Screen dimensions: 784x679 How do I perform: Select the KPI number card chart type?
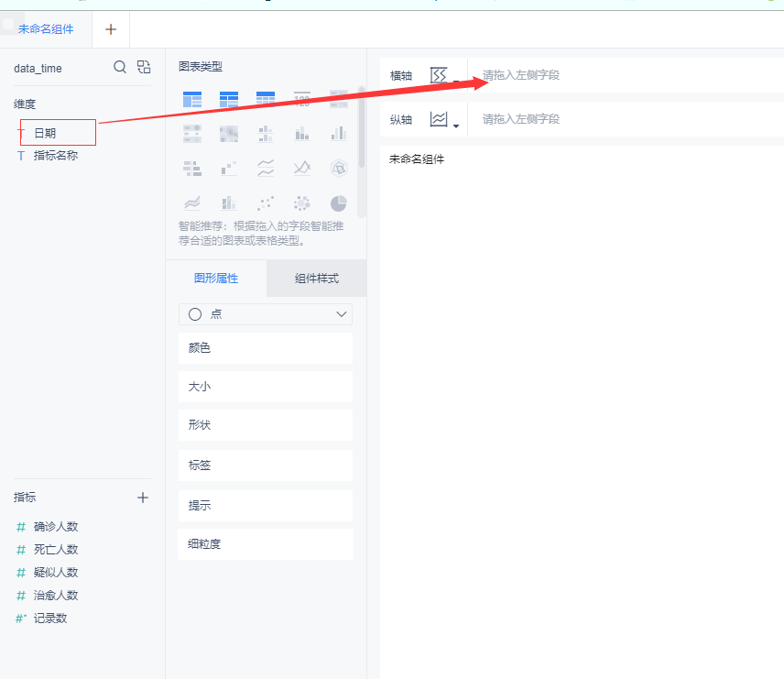click(302, 99)
